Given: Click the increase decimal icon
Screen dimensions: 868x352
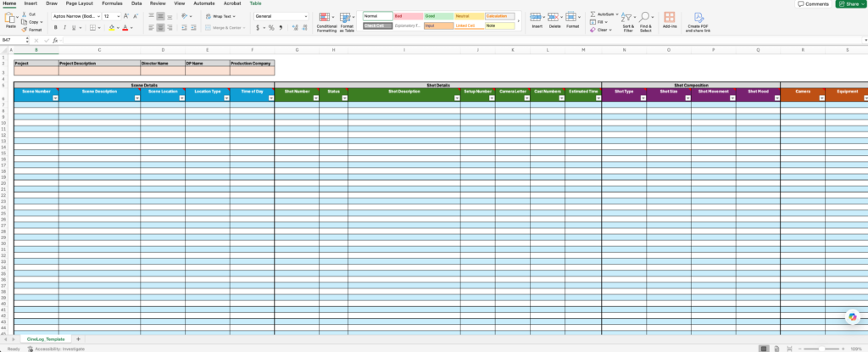Looking at the screenshot, I should tap(296, 27).
